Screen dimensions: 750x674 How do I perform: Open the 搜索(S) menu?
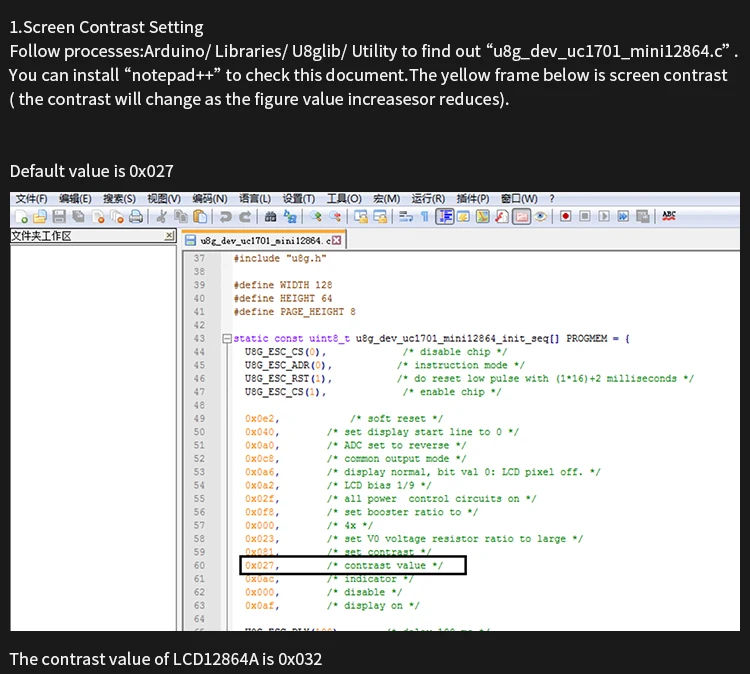pyautogui.click(x=120, y=199)
